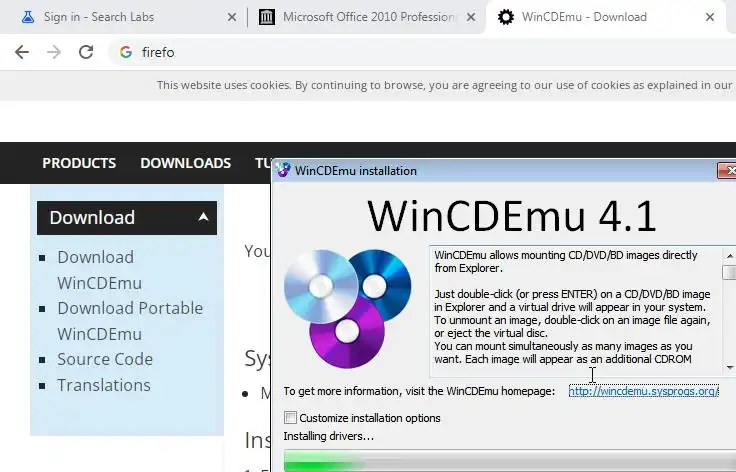Click the description scrollbar up arrow

click(x=729, y=256)
